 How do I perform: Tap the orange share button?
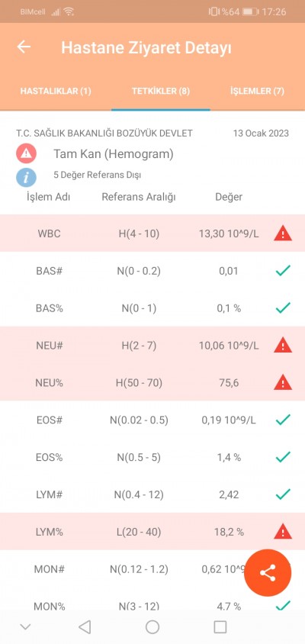[268, 573]
